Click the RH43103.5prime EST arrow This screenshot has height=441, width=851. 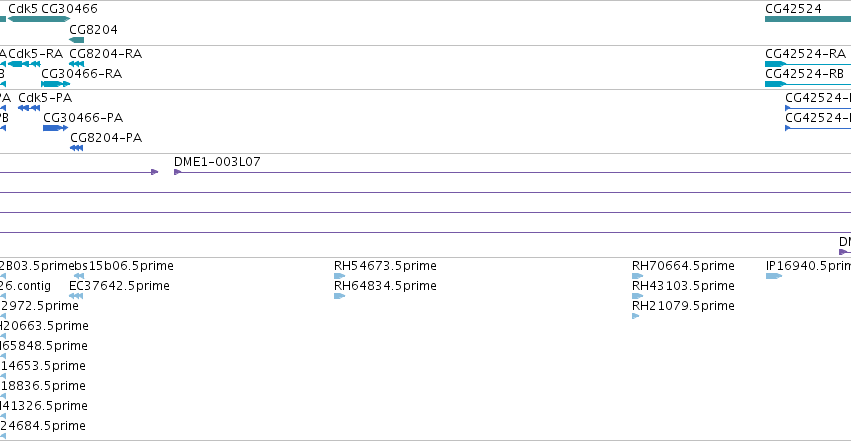click(638, 296)
